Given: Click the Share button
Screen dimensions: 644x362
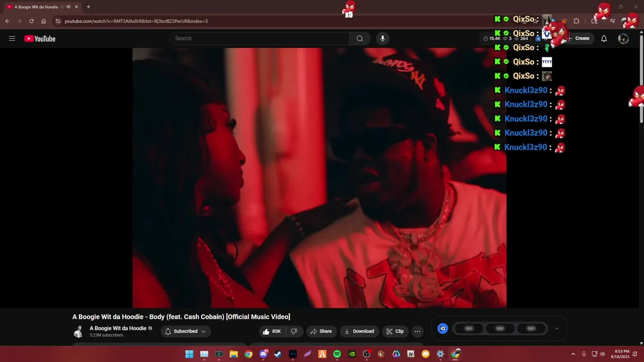Looking at the screenshot, I should coord(321,331).
